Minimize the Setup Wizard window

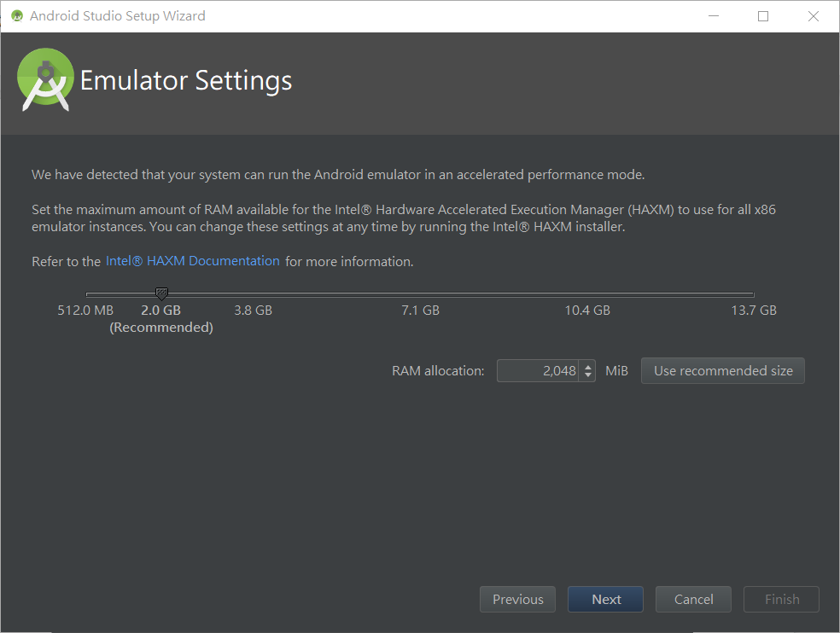pyautogui.click(x=714, y=16)
